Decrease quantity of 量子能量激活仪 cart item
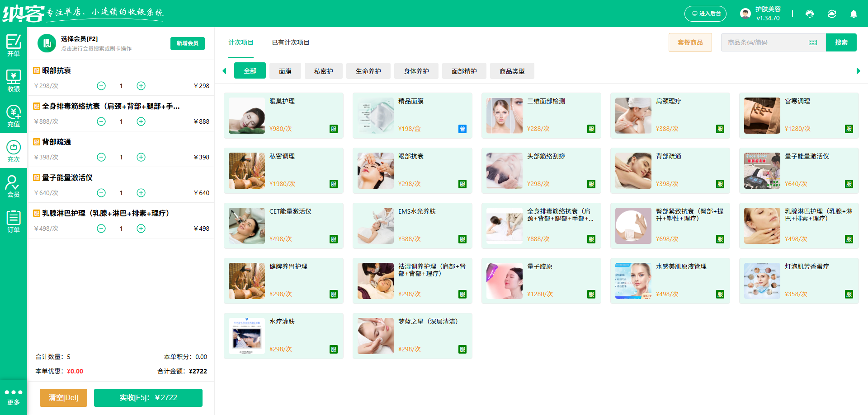 (x=101, y=193)
